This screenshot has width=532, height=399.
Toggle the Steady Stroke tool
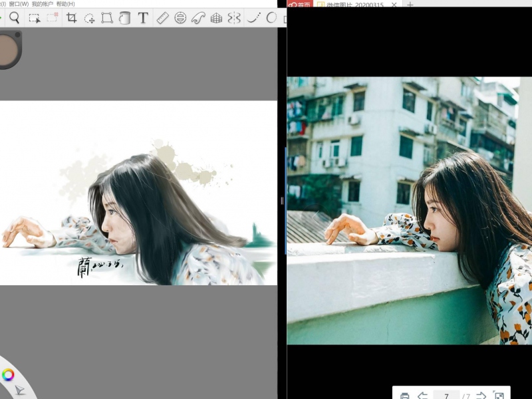coord(253,18)
